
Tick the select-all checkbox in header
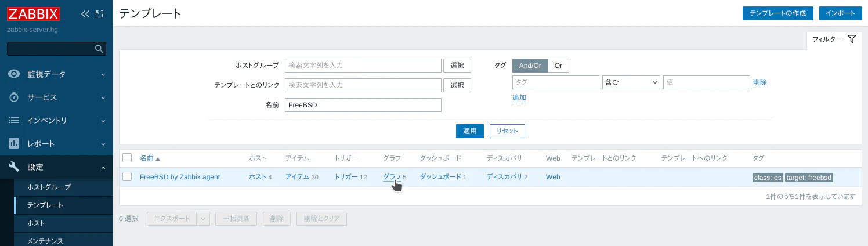(x=127, y=158)
